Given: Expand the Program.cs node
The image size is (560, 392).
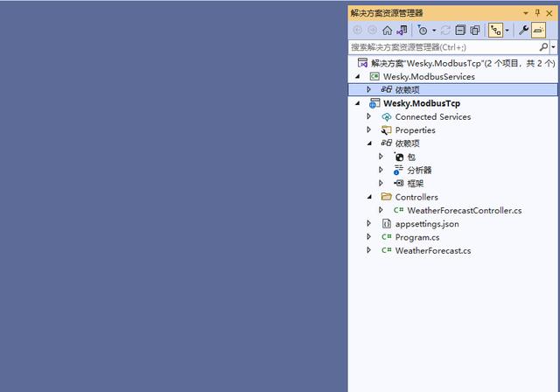Looking at the screenshot, I should tap(369, 237).
